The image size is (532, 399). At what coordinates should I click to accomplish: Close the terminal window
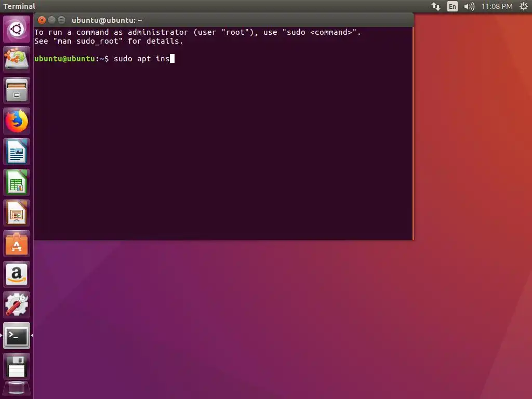pyautogui.click(x=42, y=20)
